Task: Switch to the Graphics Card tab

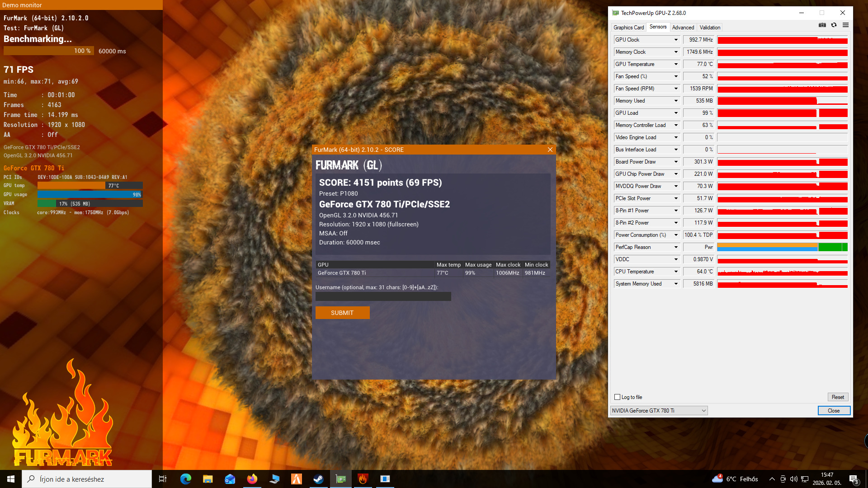Action: tap(628, 28)
